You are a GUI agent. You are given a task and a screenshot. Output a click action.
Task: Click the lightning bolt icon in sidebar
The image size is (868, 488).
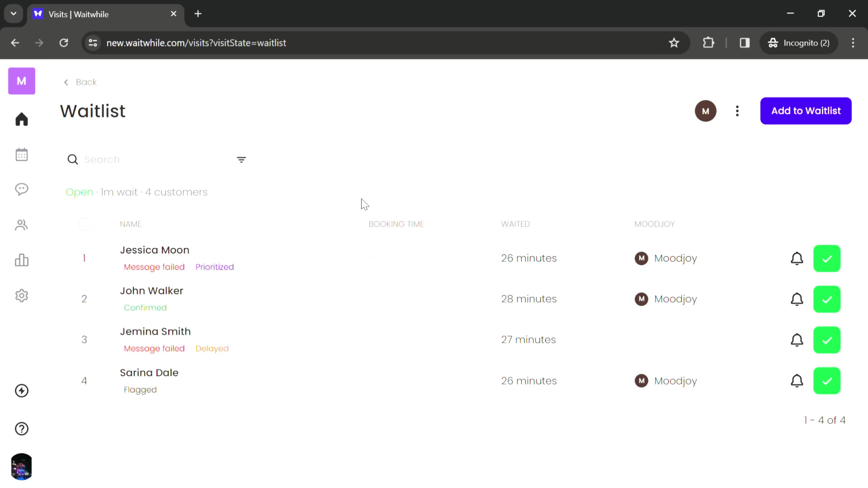(x=21, y=391)
